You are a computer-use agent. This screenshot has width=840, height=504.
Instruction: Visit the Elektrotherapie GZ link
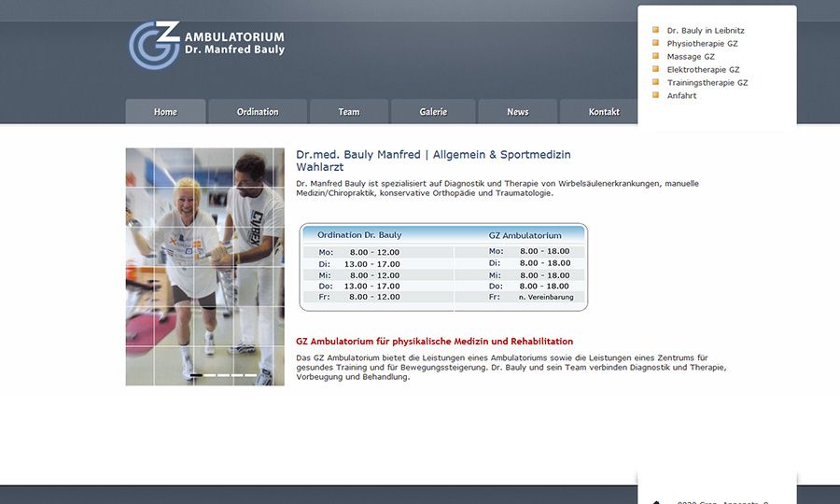point(703,70)
